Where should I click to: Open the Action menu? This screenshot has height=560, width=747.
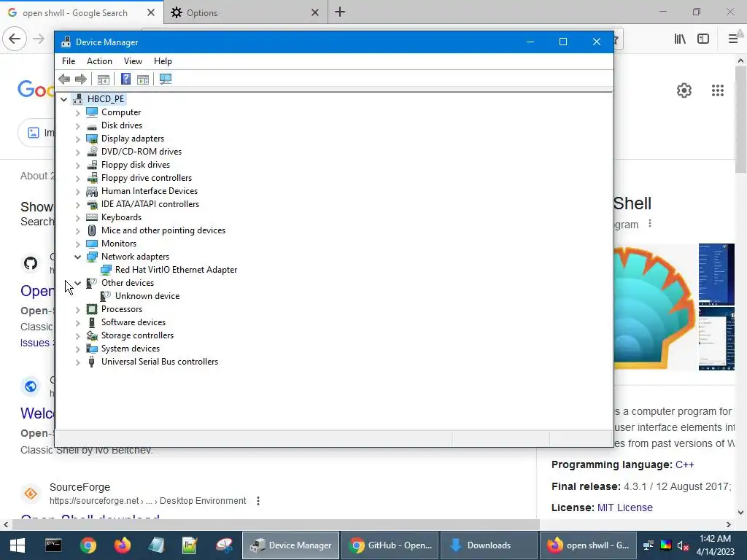99,61
